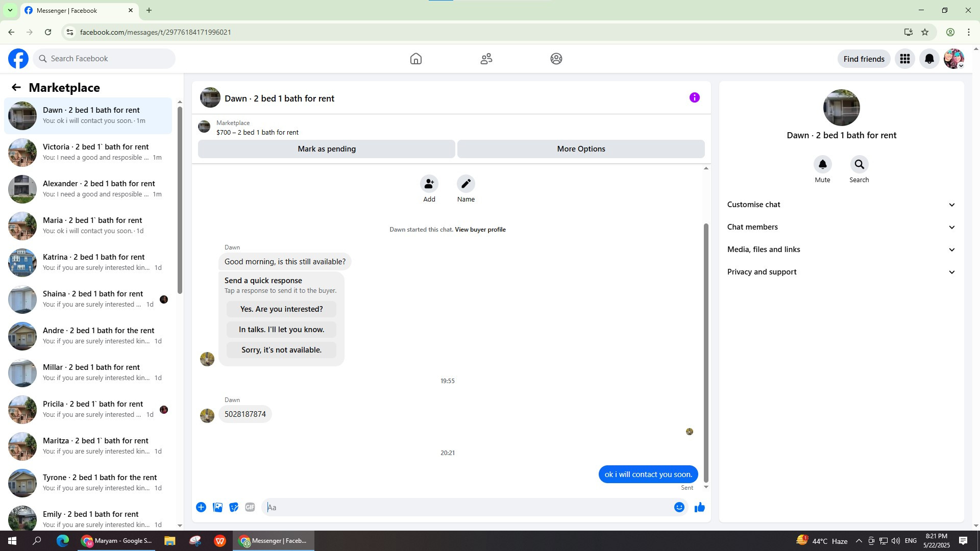Open the emoji picker
Screen dimensions: 980x551
[x=679, y=507]
